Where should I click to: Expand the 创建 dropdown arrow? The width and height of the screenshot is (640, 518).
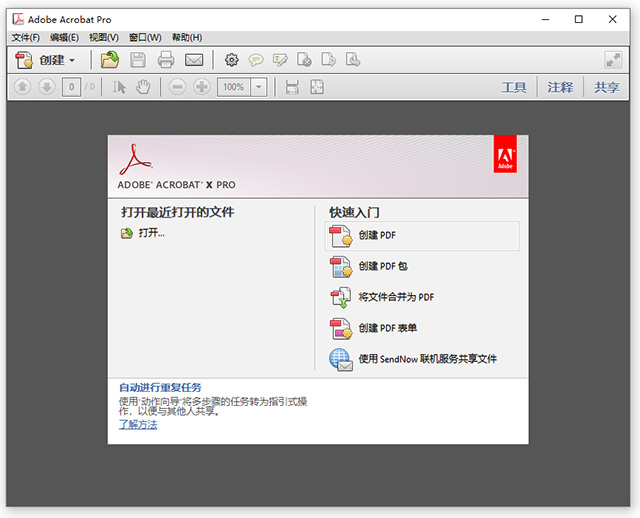72,60
